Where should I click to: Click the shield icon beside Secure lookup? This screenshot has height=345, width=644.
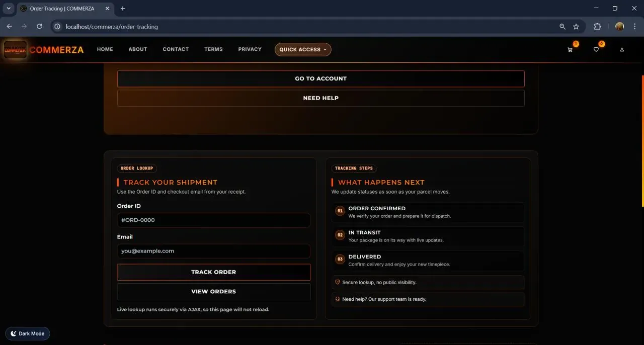point(337,282)
